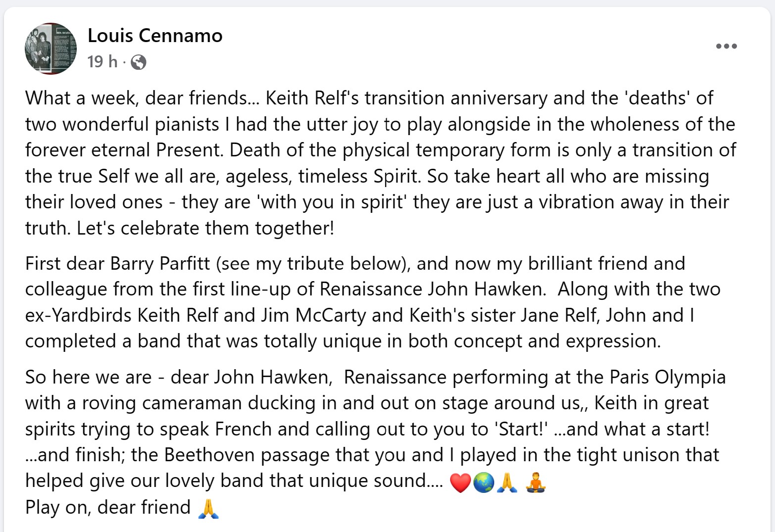Image resolution: width=775 pixels, height=532 pixels.
Task: Click the Earth globe emoji
Action: tap(483, 483)
